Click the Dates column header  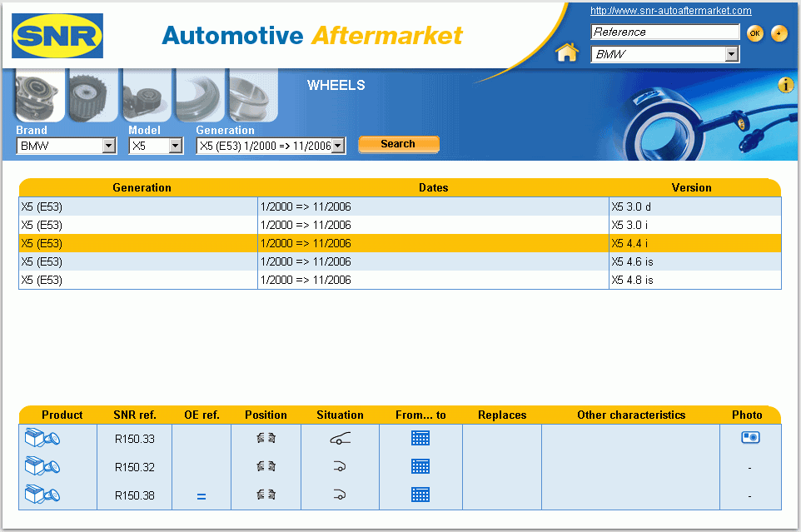(x=434, y=188)
